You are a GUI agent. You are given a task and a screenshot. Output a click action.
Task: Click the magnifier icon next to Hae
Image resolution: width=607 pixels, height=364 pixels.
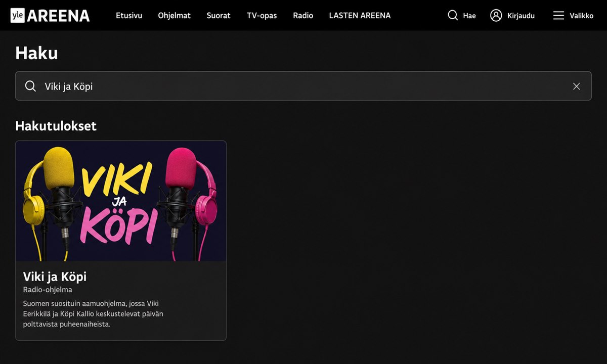tap(453, 15)
